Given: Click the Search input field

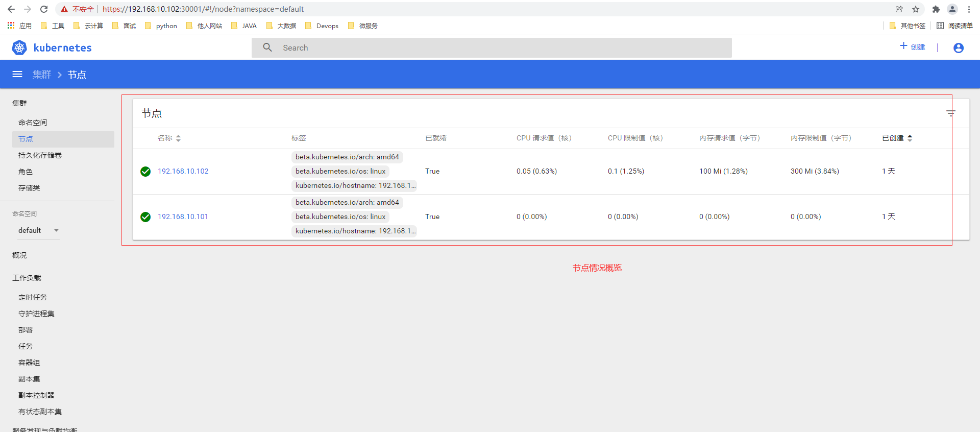Looking at the screenshot, I should 492,47.
